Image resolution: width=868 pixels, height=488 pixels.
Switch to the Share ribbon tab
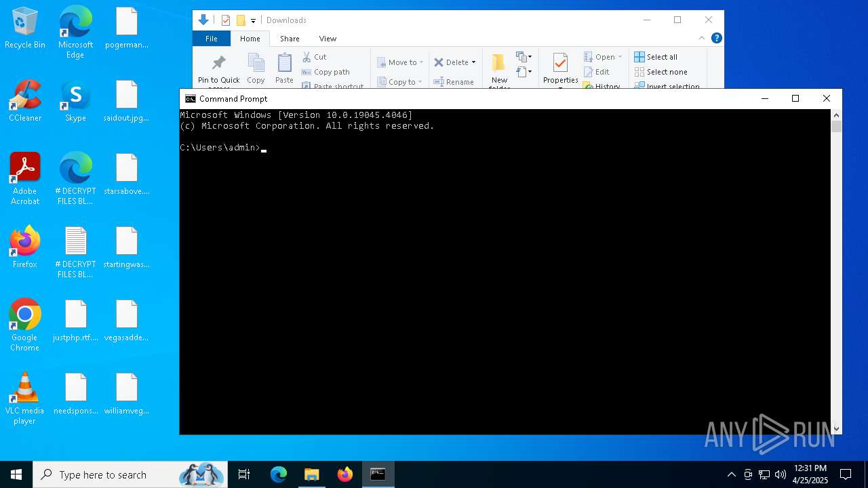click(x=290, y=39)
